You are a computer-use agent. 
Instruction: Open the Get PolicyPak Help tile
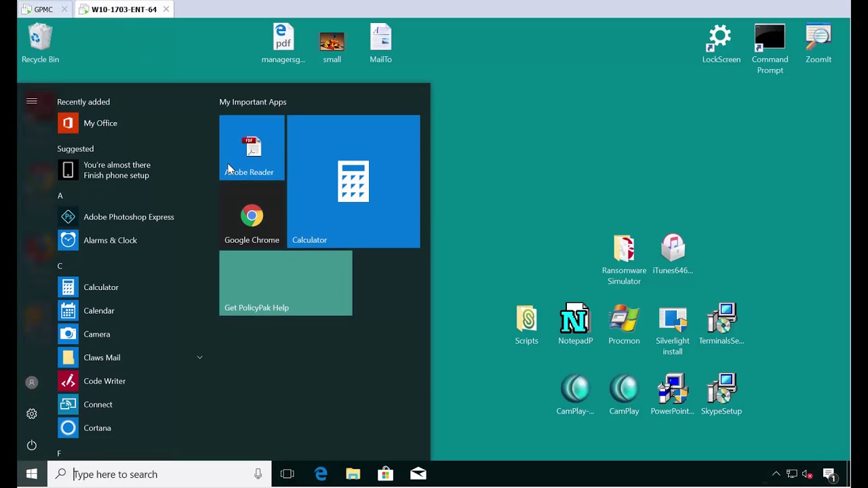tap(285, 283)
